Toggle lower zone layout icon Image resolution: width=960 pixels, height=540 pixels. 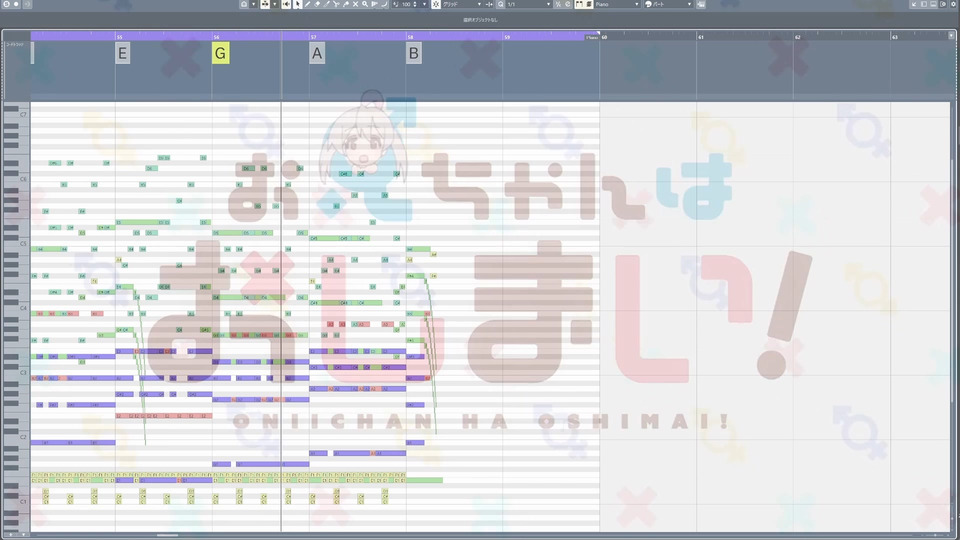pyautogui.click(x=934, y=4)
